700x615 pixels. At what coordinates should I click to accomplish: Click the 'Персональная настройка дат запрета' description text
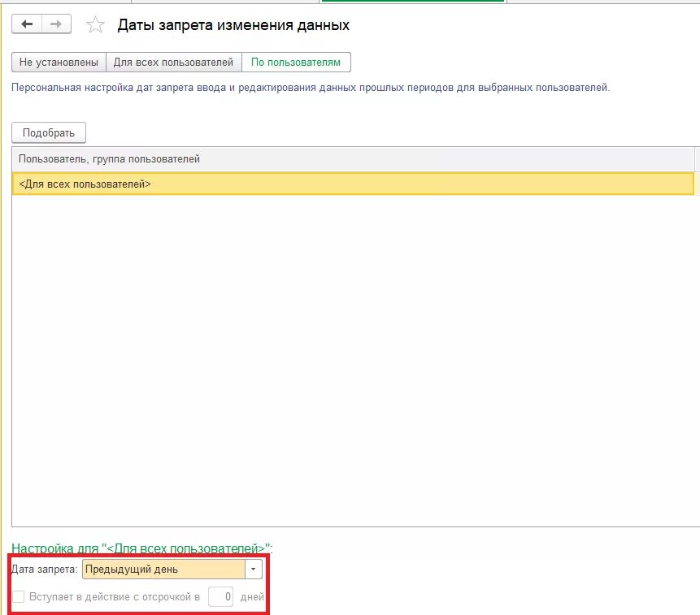coord(311,88)
